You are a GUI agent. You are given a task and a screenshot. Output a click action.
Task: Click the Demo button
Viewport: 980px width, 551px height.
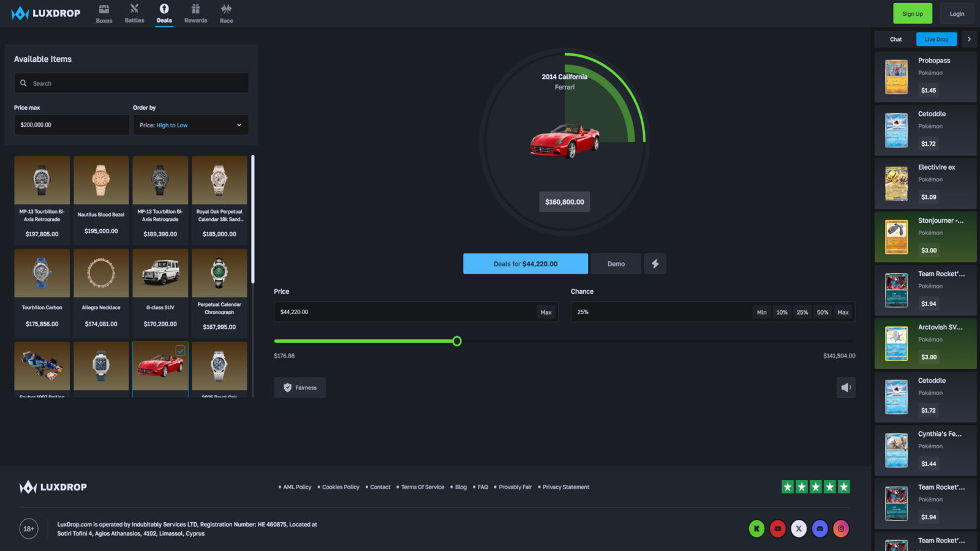[616, 264]
